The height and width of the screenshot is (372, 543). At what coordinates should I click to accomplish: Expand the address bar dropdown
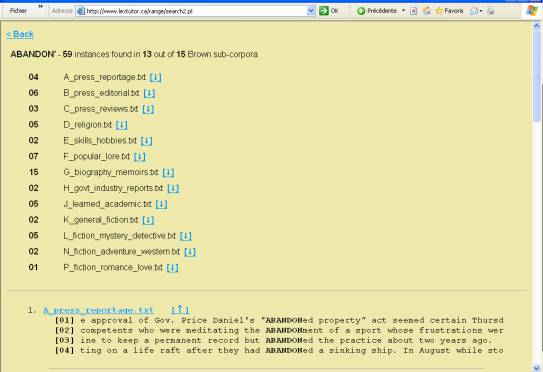(x=311, y=11)
